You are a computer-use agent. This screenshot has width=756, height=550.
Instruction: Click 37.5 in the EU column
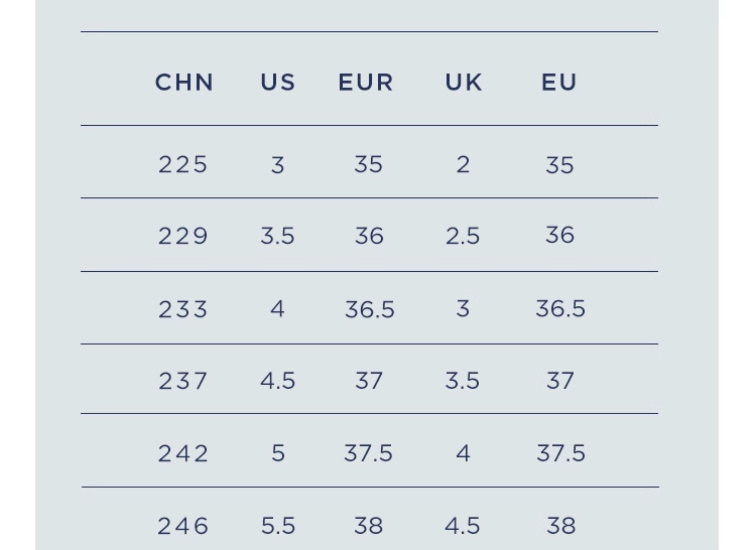(x=561, y=453)
